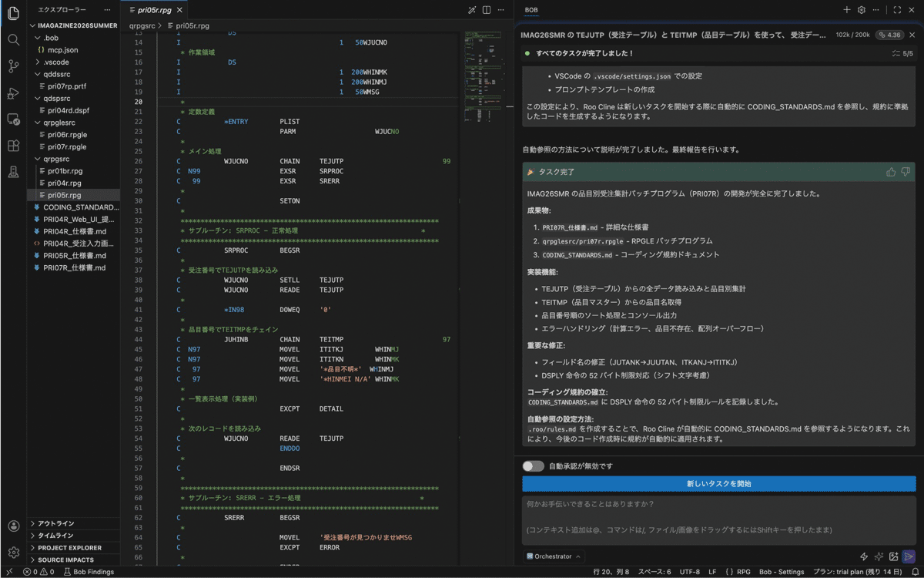Click the trial plan status entry
The image size is (924, 578).
(857, 572)
